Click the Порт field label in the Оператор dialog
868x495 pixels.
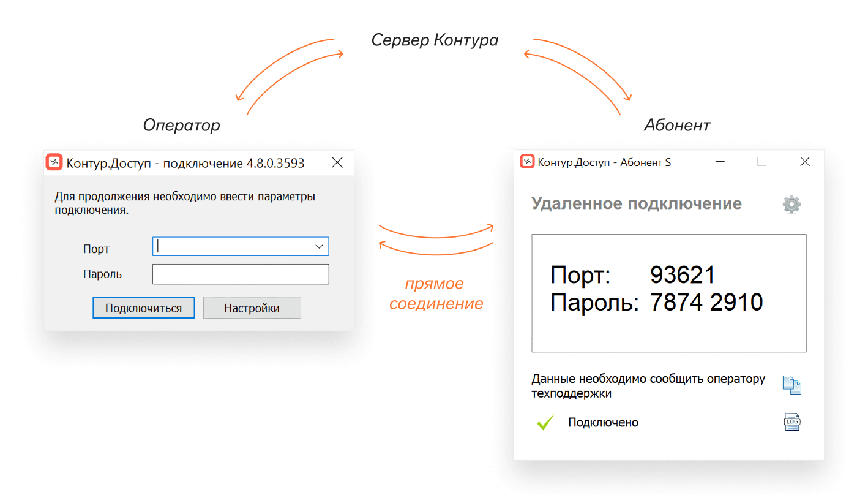pyautogui.click(x=96, y=249)
